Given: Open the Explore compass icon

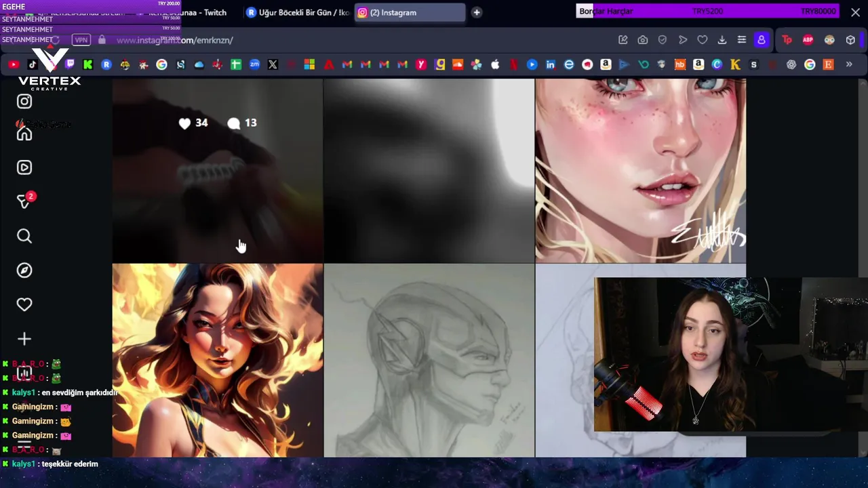Looking at the screenshot, I should pos(24,270).
